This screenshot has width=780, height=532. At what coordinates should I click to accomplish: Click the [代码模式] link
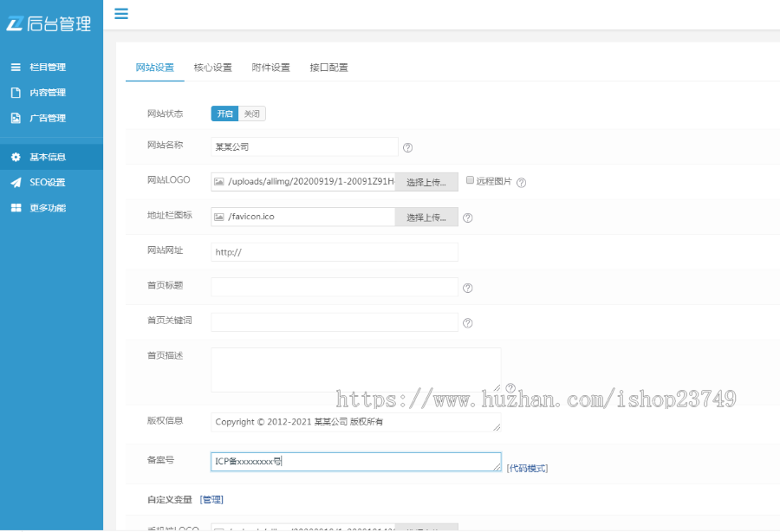pyautogui.click(x=527, y=468)
